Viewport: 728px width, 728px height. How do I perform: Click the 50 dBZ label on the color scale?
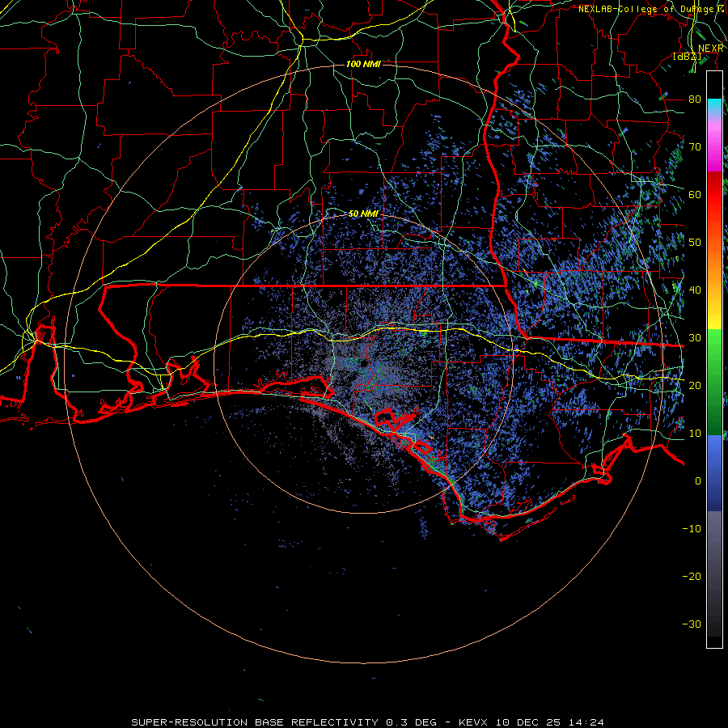point(695,243)
